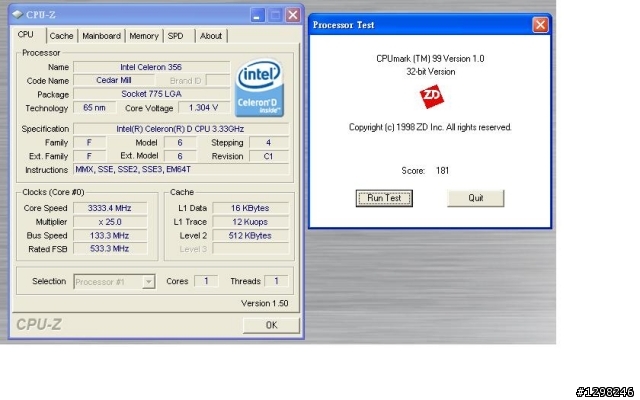Click the CPUmark 99 Version 1.0 text
This screenshot has height=400, width=640.
tap(430, 59)
